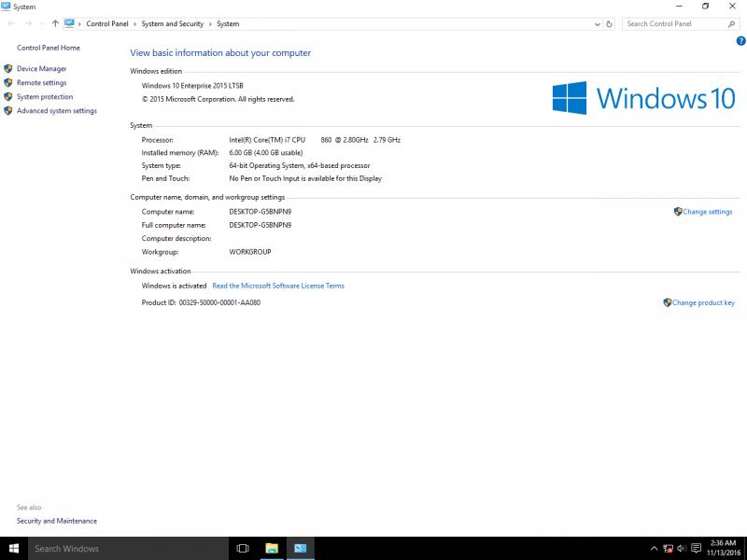Click the 6.00 GB (4.00 GB usable) value
The height and width of the screenshot is (560, 747).
click(266, 153)
